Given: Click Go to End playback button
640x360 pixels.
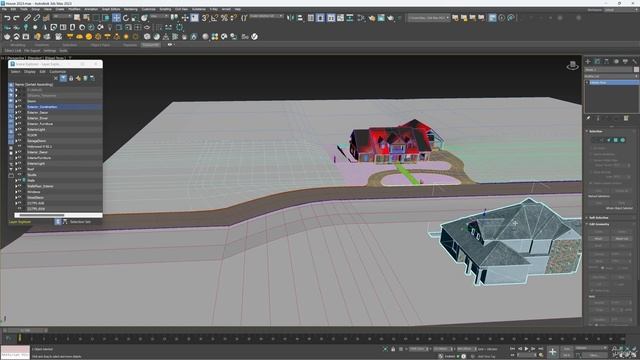Looking at the screenshot, I should pos(540,349).
